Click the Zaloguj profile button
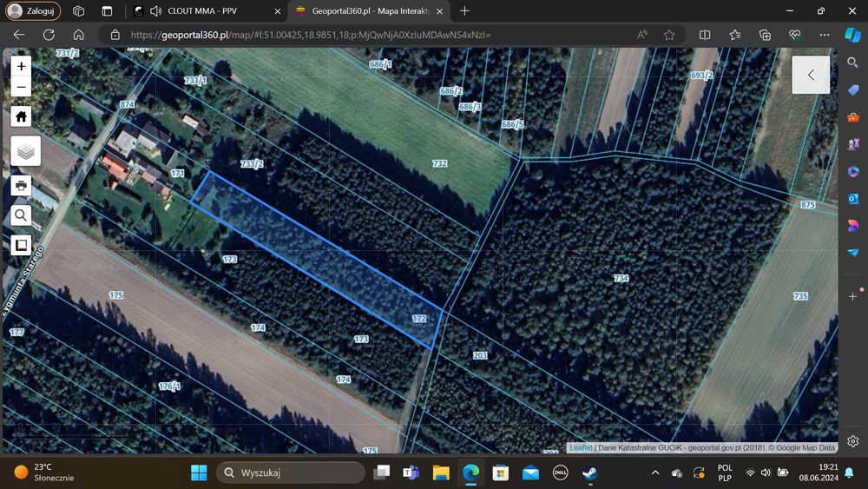 (x=32, y=11)
